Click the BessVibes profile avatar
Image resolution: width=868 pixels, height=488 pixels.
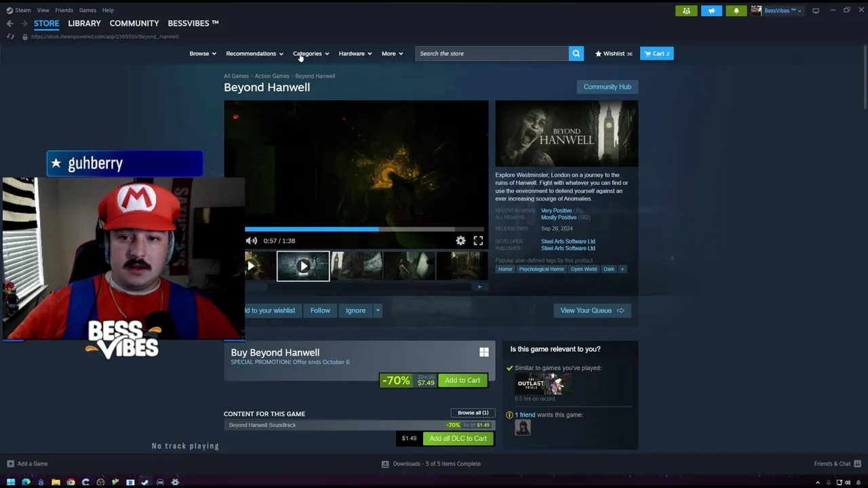coord(756,11)
